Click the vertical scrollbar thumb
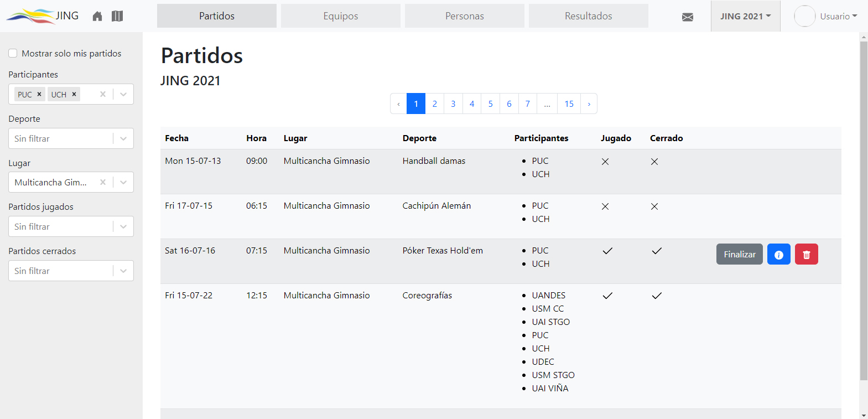This screenshot has height=419, width=868. click(864, 210)
